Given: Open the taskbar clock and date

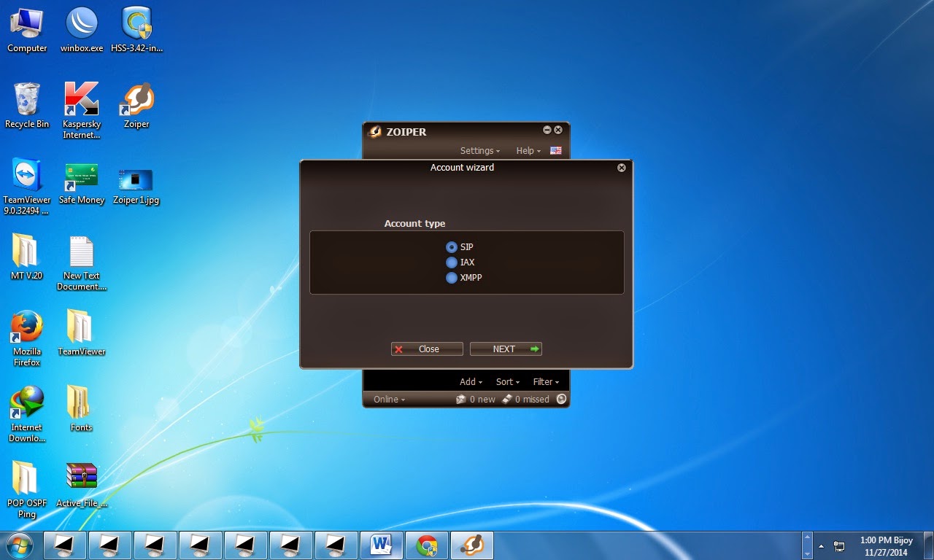Looking at the screenshot, I should point(884,545).
